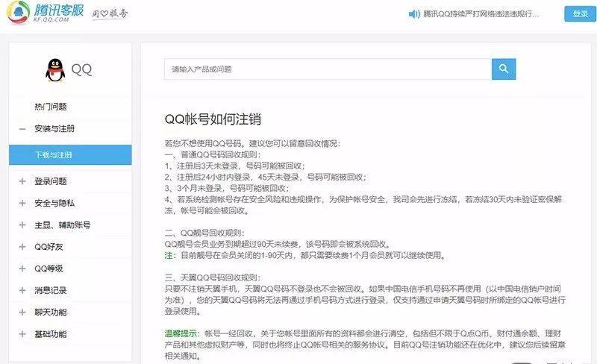Click the 用心服务 slogan in header
The width and height of the screenshot is (597, 364).
[x=110, y=13]
